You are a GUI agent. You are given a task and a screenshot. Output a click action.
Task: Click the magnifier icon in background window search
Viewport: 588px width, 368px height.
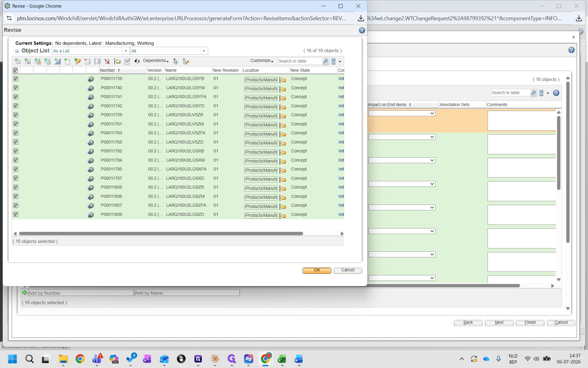pyautogui.click(x=533, y=93)
